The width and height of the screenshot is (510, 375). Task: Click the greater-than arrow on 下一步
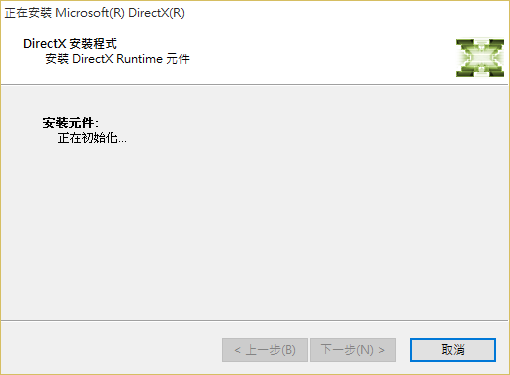pyautogui.click(x=381, y=350)
